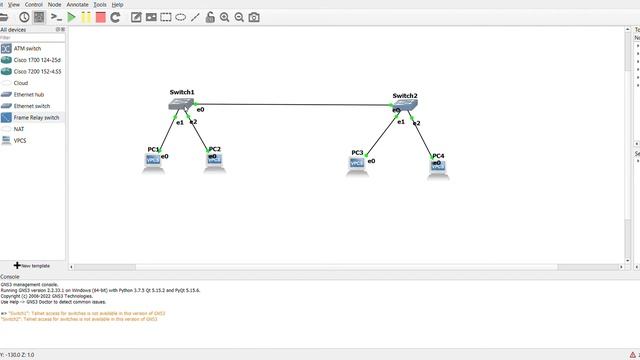Click the scroll left arrow of canvas
The image size is (640, 360).
pyautogui.click(x=71, y=267)
